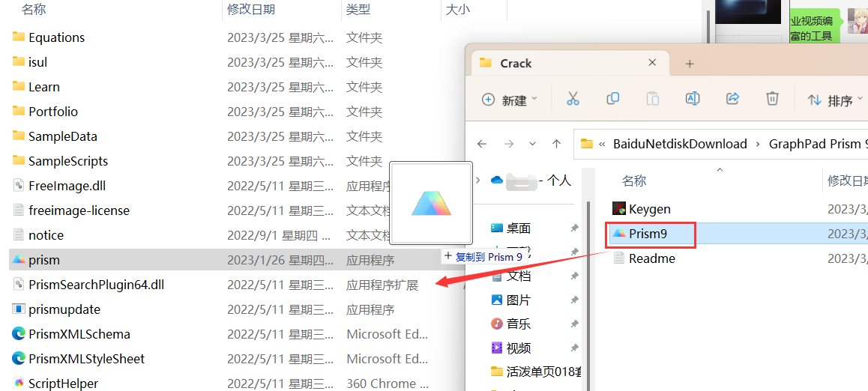Go back with the left arrow
The image size is (868, 391).
coord(482,144)
